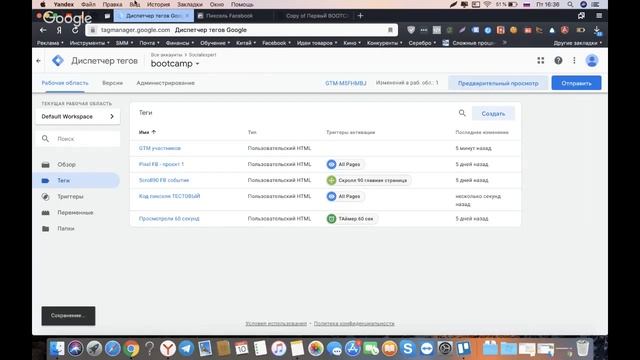Click the Отправить button
This screenshot has width=640, height=360.
576,83
